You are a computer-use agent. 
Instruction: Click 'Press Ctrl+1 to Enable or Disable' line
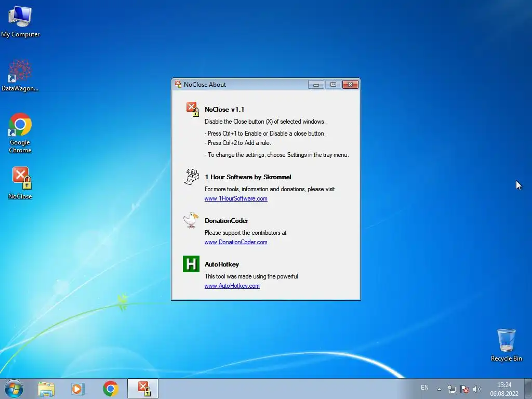pyautogui.click(x=265, y=134)
